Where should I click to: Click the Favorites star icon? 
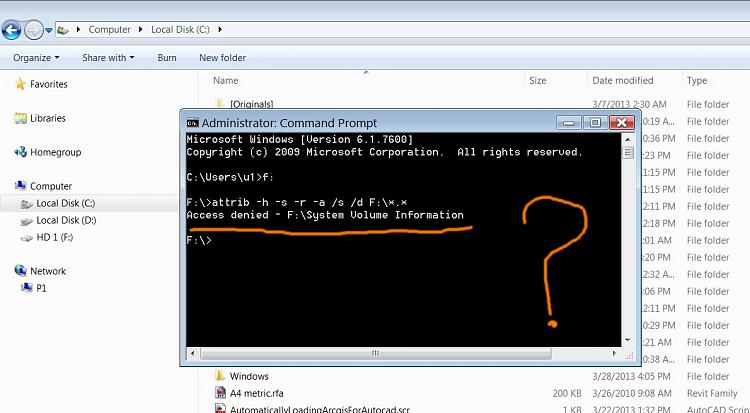coord(20,84)
